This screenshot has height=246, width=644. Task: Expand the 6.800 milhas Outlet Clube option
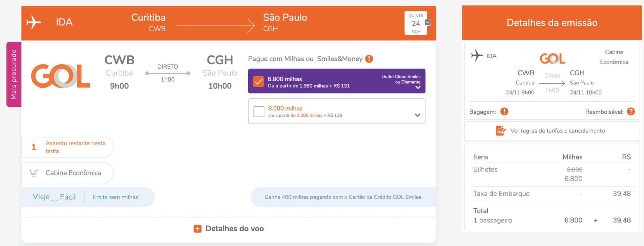[x=418, y=87]
